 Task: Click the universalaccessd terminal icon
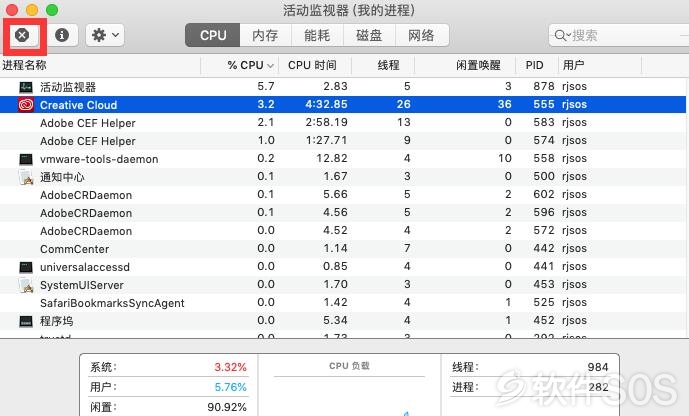coord(26,267)
